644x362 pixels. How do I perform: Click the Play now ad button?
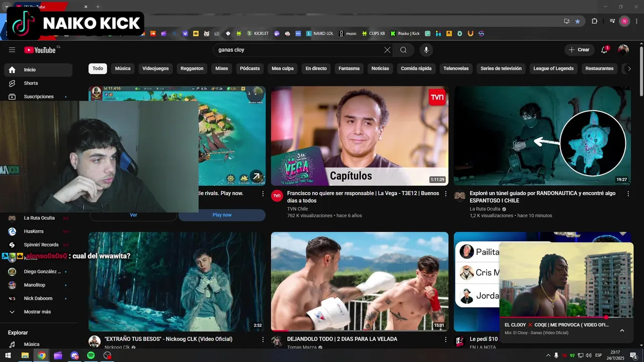tap(222, 215)
